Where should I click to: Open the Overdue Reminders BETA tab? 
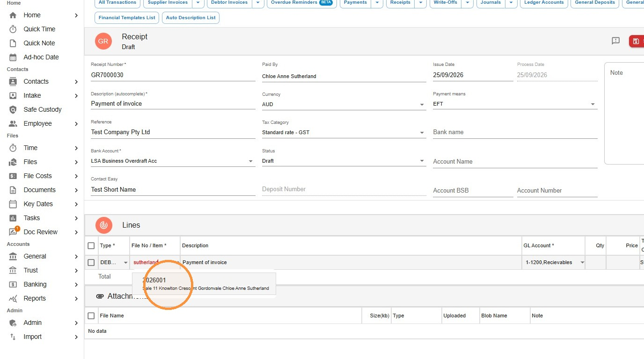coord(301,3)
